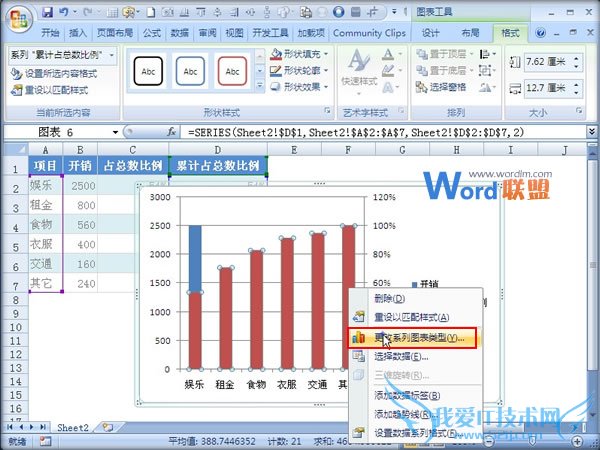Open the quick access toolbar customize arrow
Viewport: 600px width, 450px height.
click(x=395, y=12)
